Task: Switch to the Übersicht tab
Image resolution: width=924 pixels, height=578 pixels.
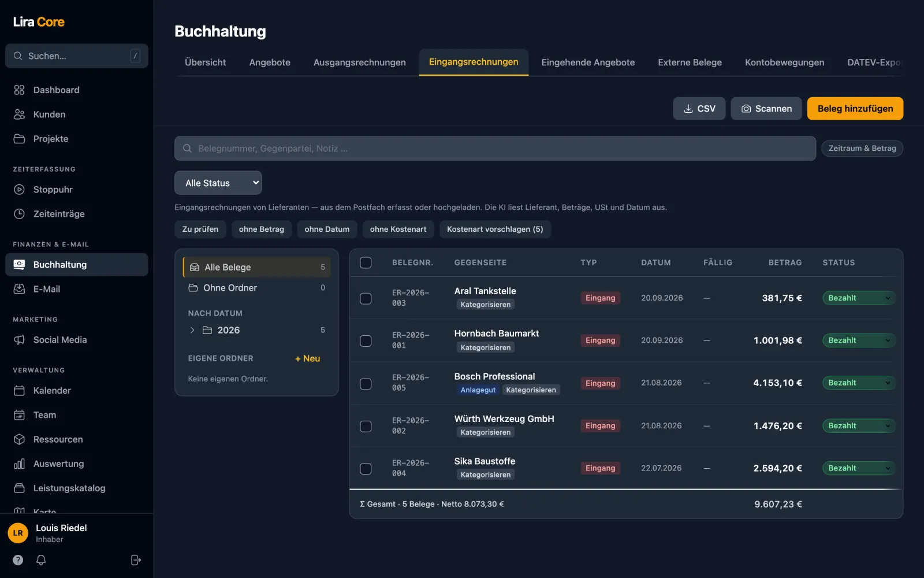Action: tap(205, 62)
